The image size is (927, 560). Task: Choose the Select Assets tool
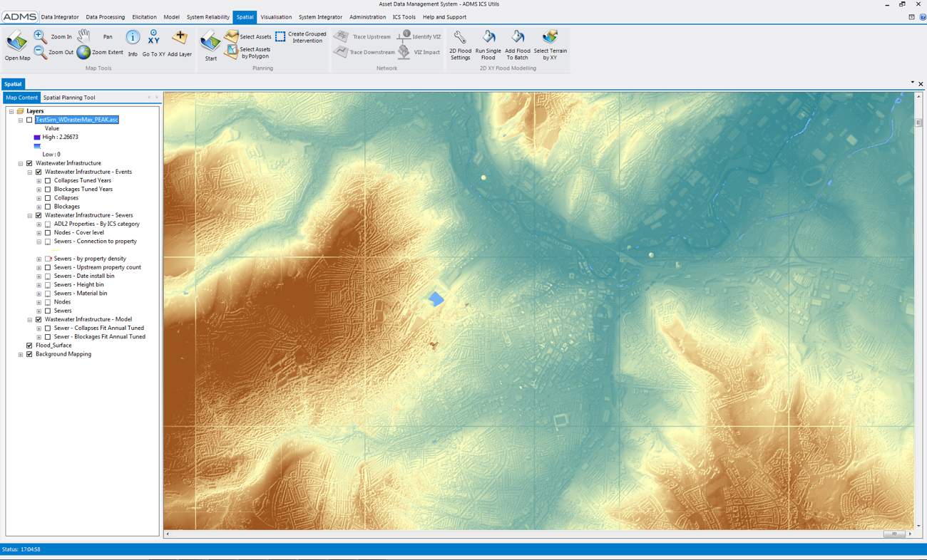(247, 36)
